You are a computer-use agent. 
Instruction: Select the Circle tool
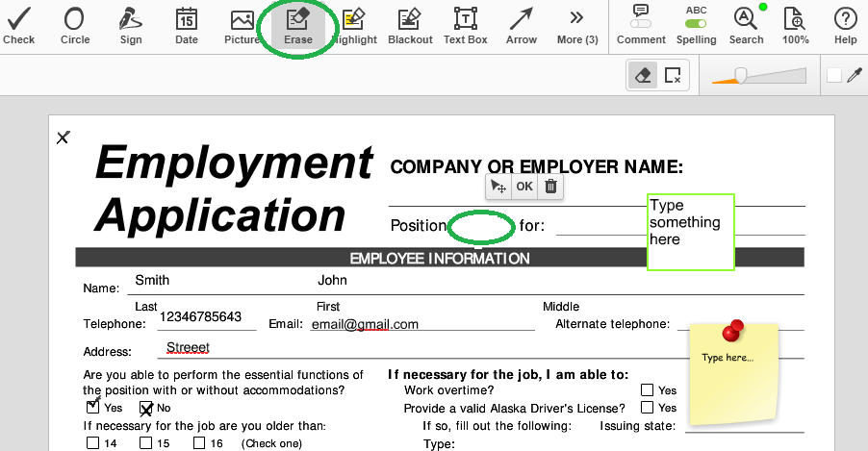pos(75,26)
